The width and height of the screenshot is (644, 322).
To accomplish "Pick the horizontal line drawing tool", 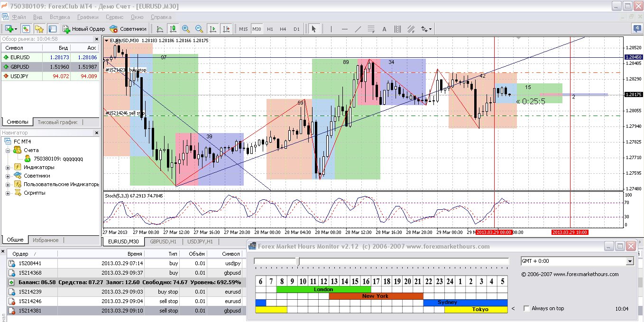I will coord(345,29).
